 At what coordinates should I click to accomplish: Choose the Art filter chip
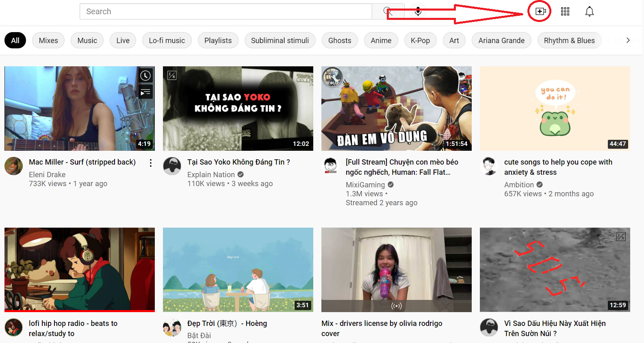point(454,40)
